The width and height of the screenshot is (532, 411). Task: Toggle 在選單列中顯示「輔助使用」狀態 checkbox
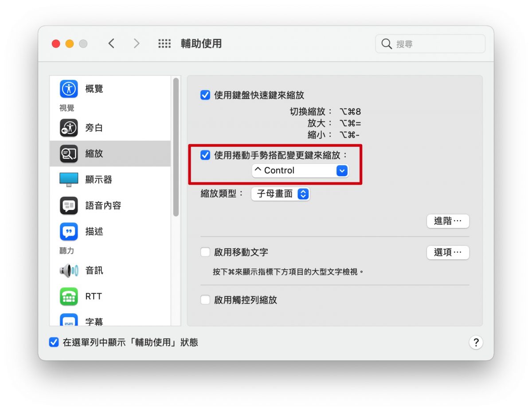[x=54, y=342]
